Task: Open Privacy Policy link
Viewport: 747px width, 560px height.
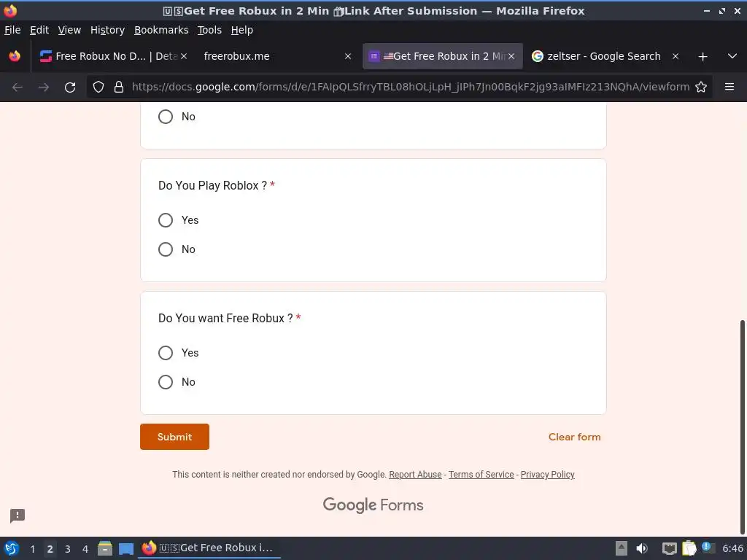Action: coord(547,474)
